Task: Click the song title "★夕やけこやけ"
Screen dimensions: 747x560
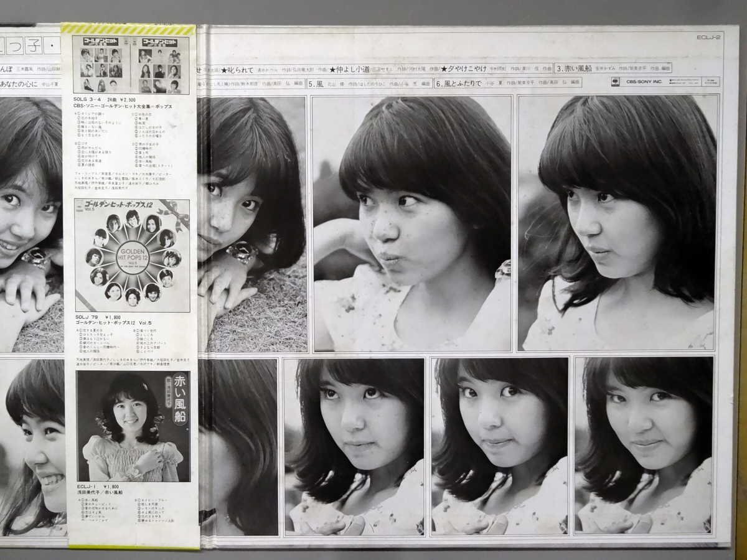Action: click(x=464, y=68)
